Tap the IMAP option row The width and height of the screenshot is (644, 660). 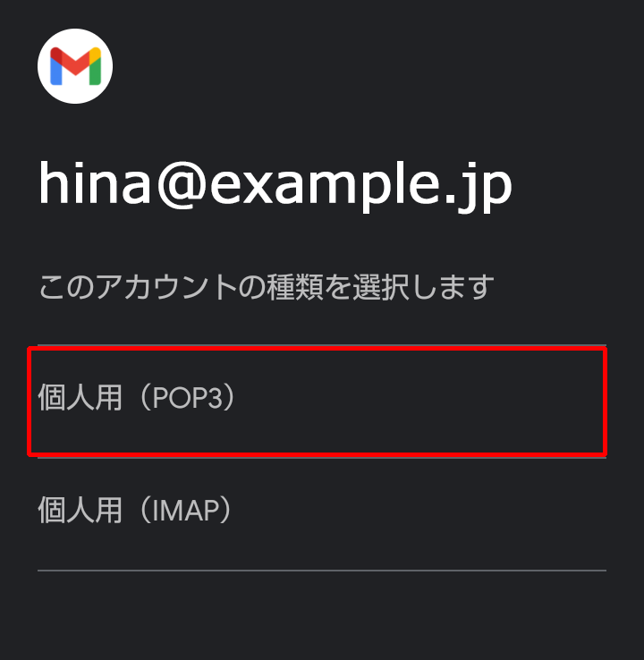coord(322,514)
